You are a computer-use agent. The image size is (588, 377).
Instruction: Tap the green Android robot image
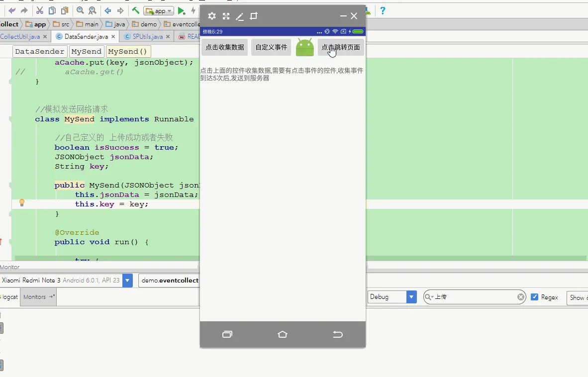tap(305, 47)
